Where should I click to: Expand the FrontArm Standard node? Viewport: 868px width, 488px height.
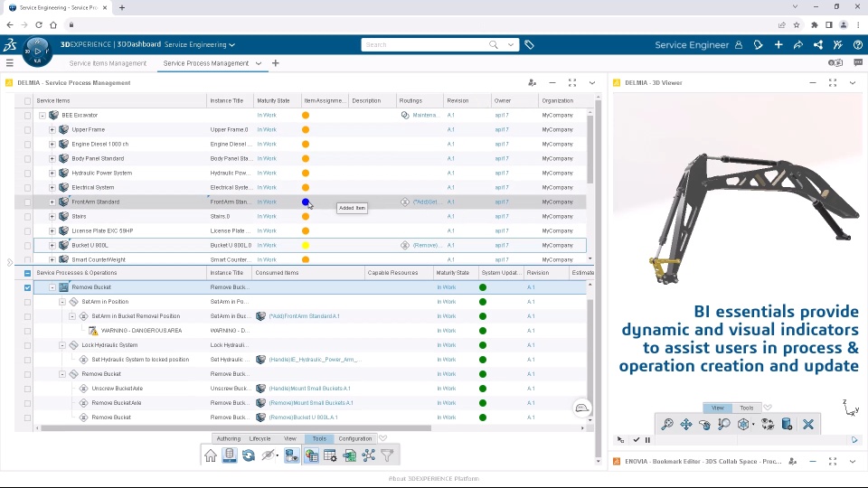tap(52, 202)
